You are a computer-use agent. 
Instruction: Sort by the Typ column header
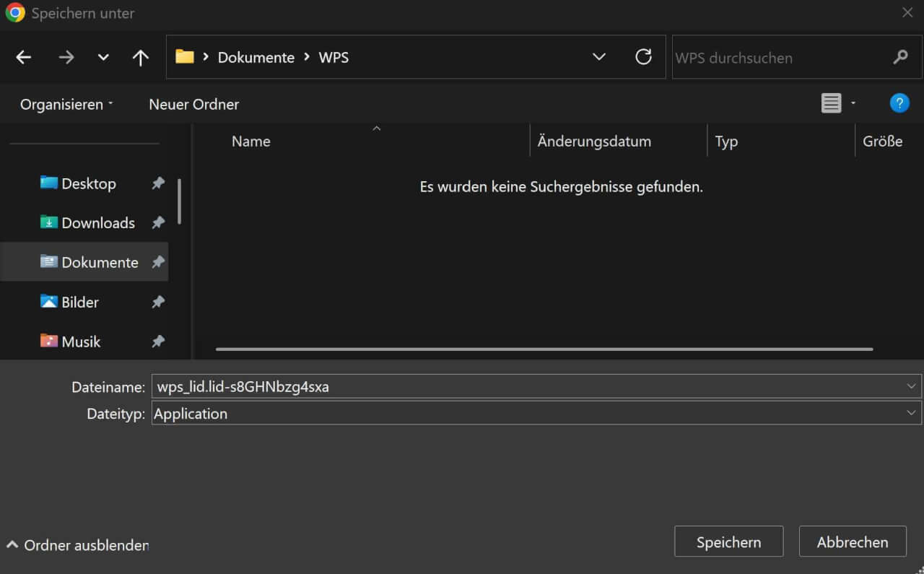[726, 142]
